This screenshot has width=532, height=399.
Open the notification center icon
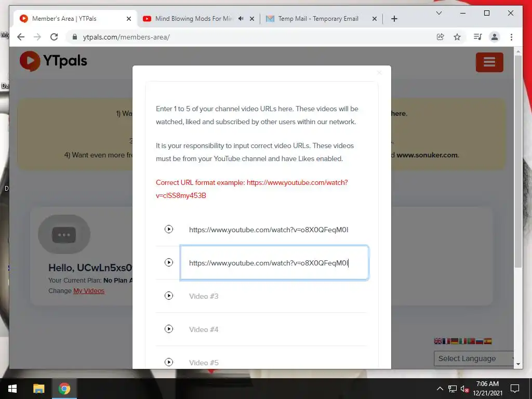515,389
